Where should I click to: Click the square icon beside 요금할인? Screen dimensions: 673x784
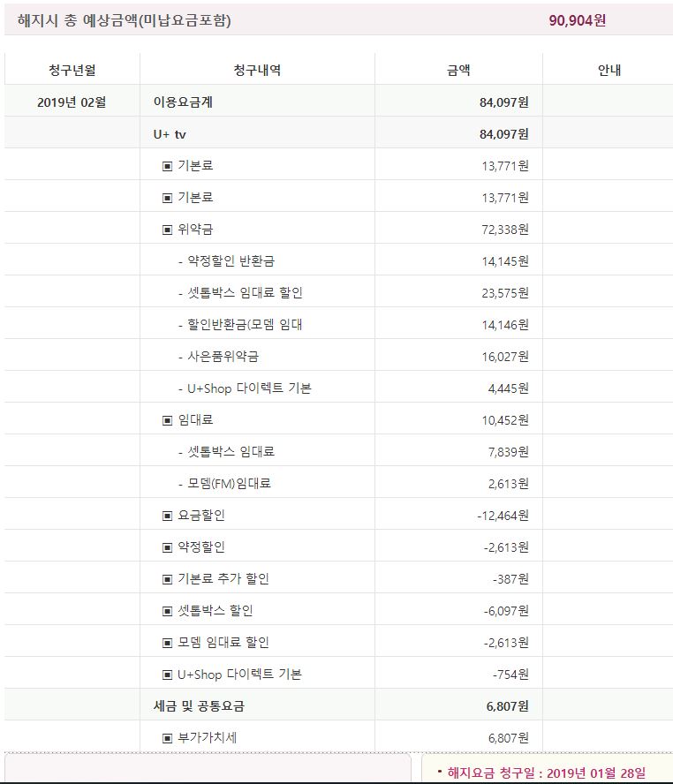tap(167, 516)
